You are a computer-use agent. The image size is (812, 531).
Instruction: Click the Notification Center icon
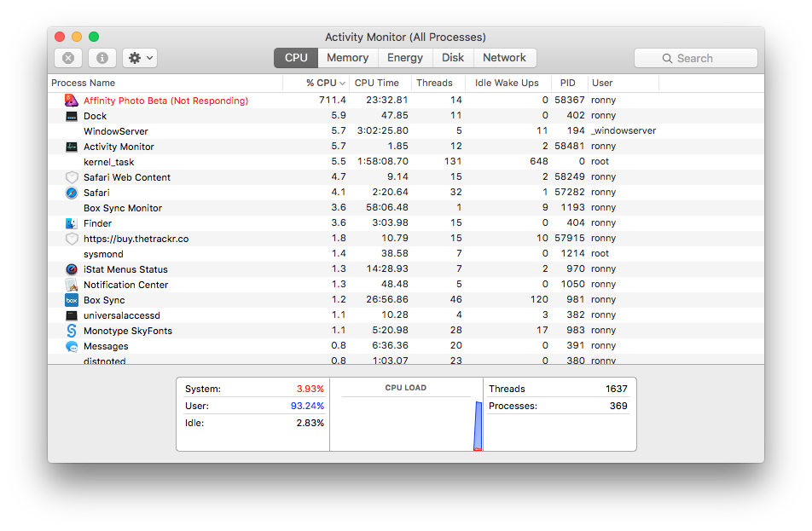click(x=72, y=285)
